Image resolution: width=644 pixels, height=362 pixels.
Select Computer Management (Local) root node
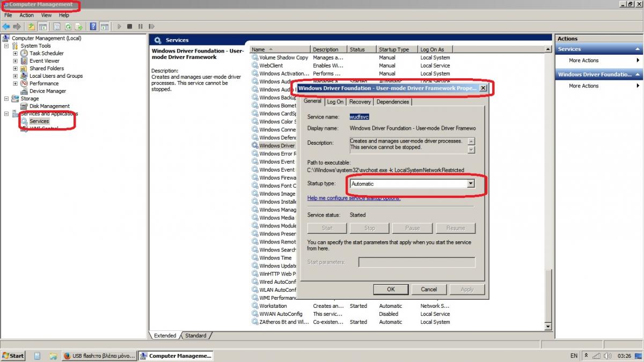46,38
